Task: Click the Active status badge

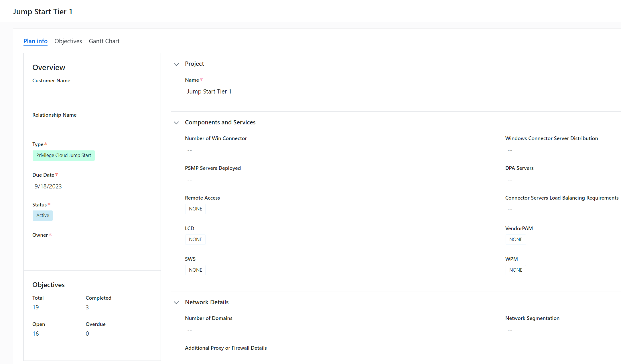Action: pyautogui.click(x=42, y=215)
